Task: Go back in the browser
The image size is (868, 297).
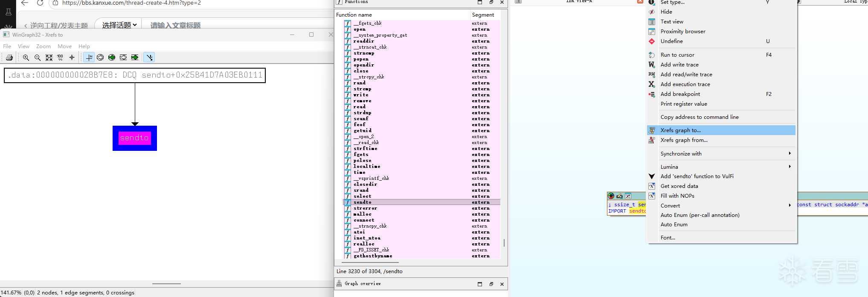Action: tap(25, 3)
